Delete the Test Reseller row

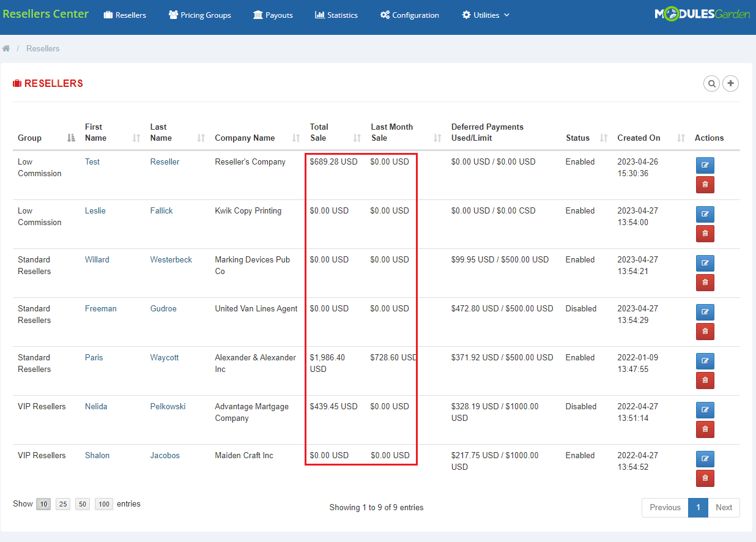pos(705,185)
